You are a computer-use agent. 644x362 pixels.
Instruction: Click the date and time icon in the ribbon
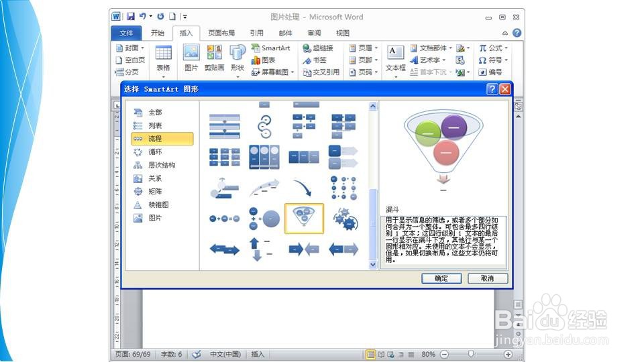[x=460, y=60]
